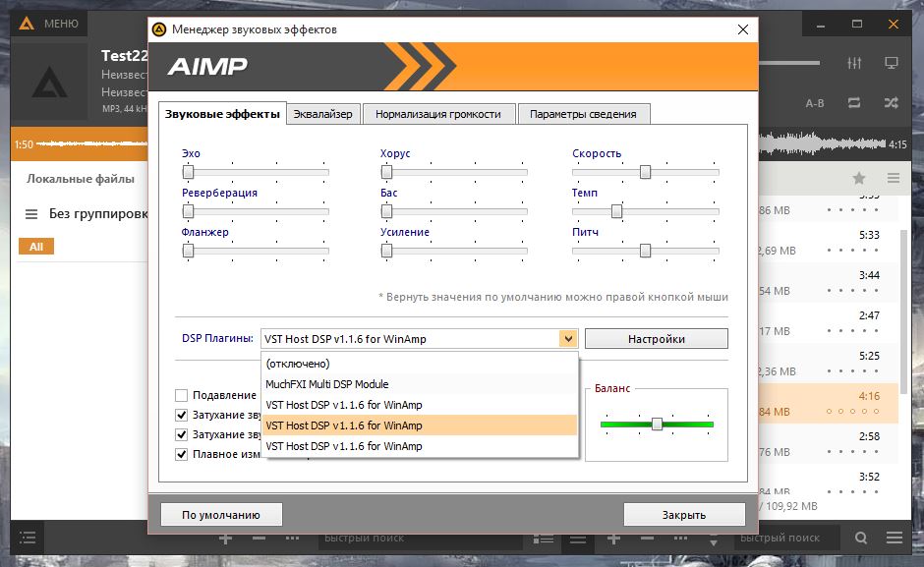924x567 pixels.
Task: Open the AIMP МЕНЮ button
Action: pos(49,24)
